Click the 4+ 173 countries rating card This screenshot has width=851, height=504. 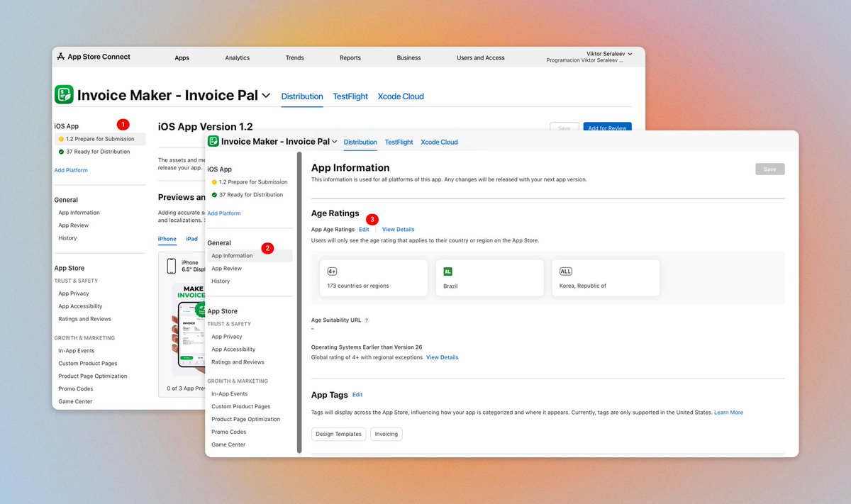click(374, 278)
